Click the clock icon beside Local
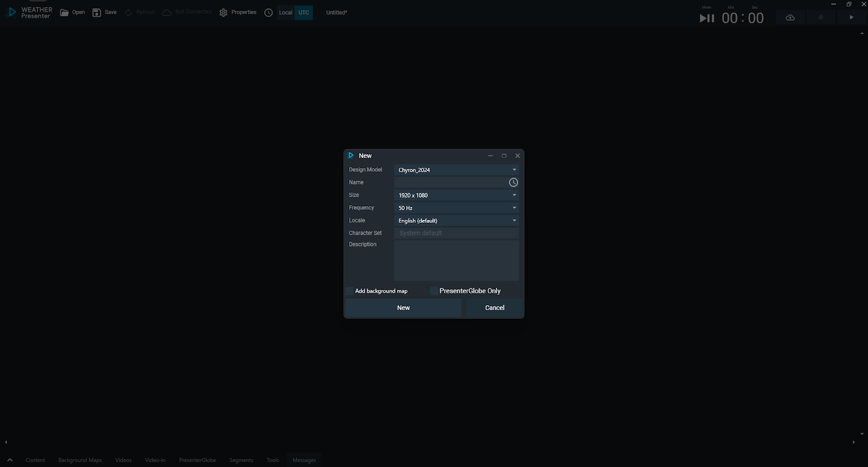The width and height of the screenshot is (868, 467). 269,12
